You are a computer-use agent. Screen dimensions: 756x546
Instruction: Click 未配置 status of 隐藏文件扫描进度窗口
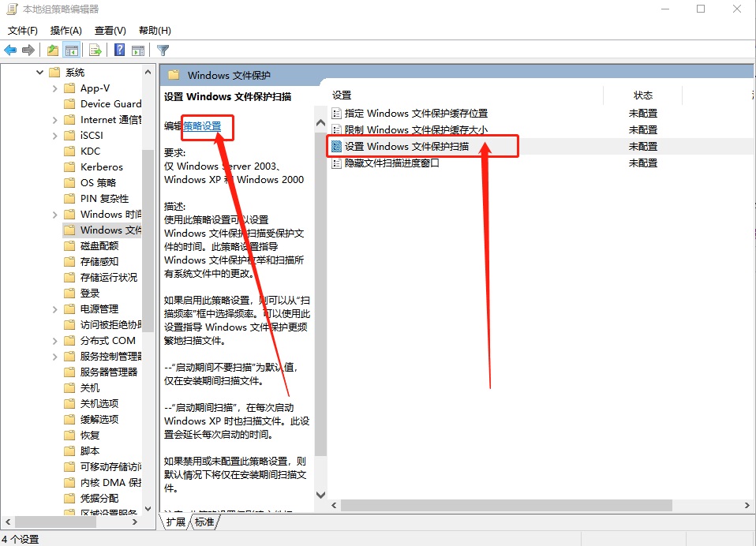[642, 163]
